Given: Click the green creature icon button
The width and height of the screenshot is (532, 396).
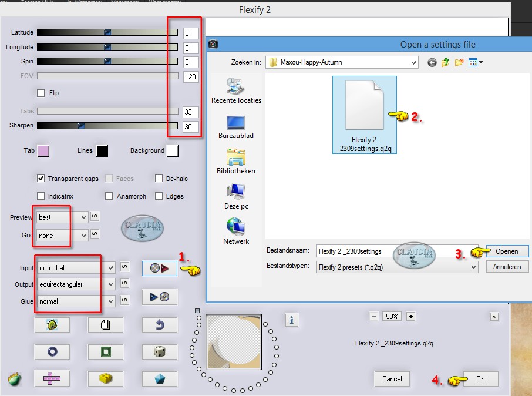Looking at the screenshot, I should tap(52, 325).
